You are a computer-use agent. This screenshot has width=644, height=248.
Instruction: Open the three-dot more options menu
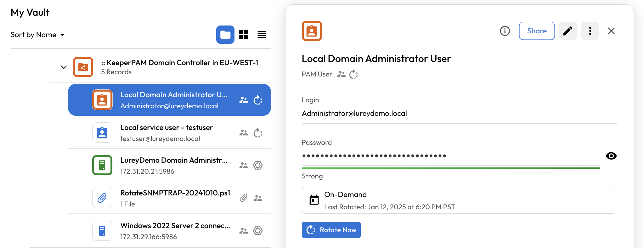(590, 31)
